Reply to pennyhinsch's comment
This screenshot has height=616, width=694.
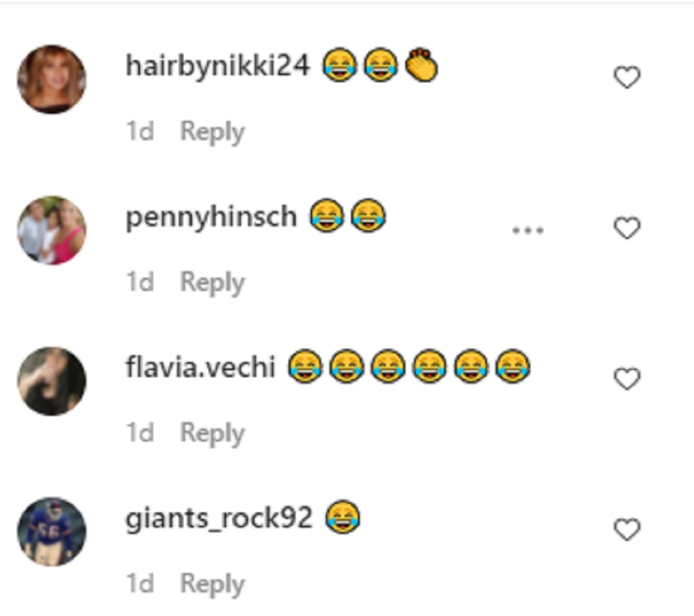click(212, 283)
